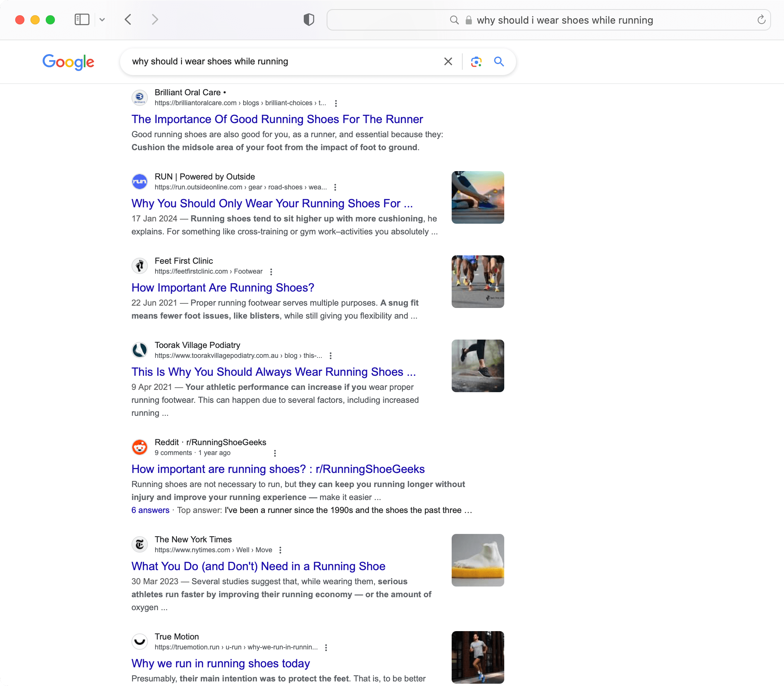The image size is (784, 686).
Task: Open The Importance Of Good Running Shoes link
Action: point(277,119)
